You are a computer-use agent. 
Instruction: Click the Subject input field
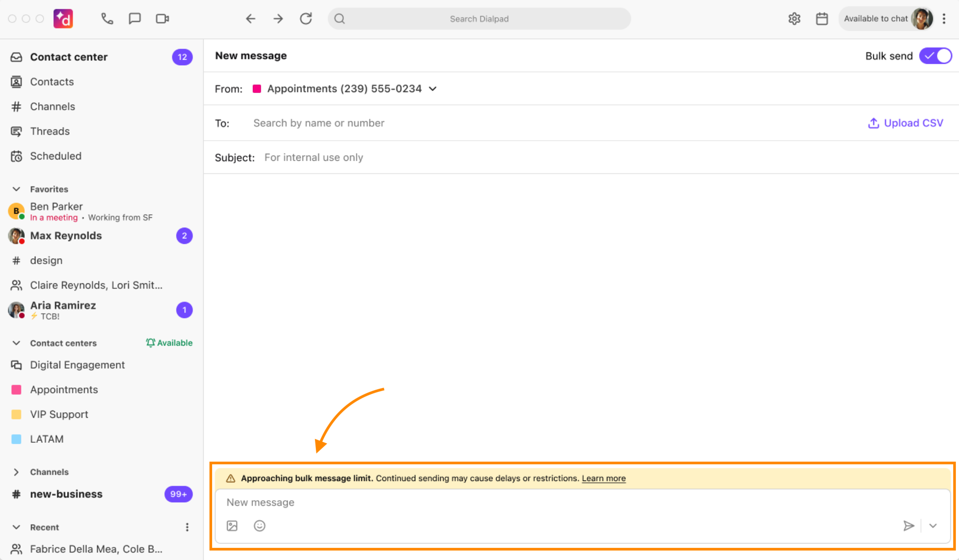point(604,158)
